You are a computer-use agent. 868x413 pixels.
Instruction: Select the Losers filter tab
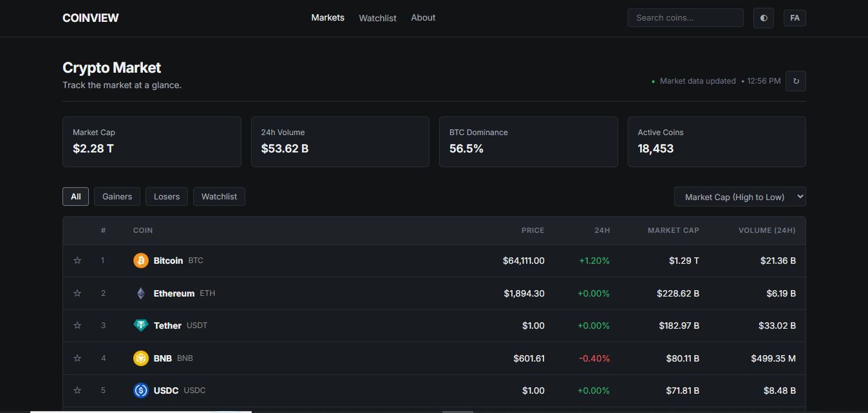click(x=167, y=196)
